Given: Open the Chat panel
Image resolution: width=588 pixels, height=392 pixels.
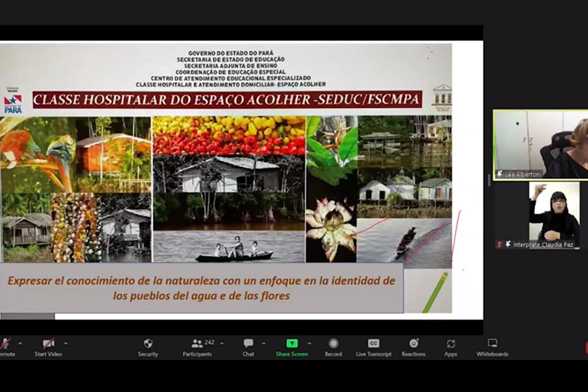Looking at the screenshot, I should [248, 347].
